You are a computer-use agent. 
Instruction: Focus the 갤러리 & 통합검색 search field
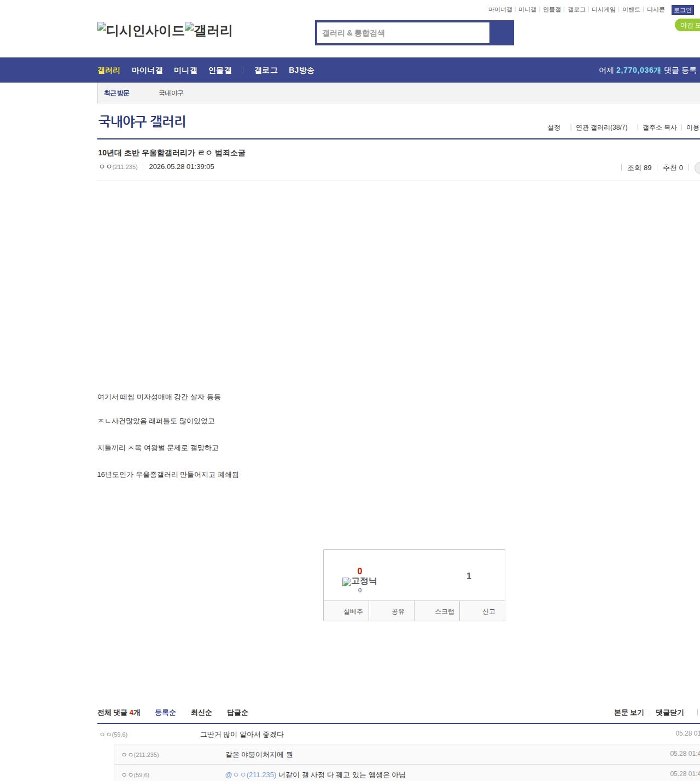tap(403, 33)
